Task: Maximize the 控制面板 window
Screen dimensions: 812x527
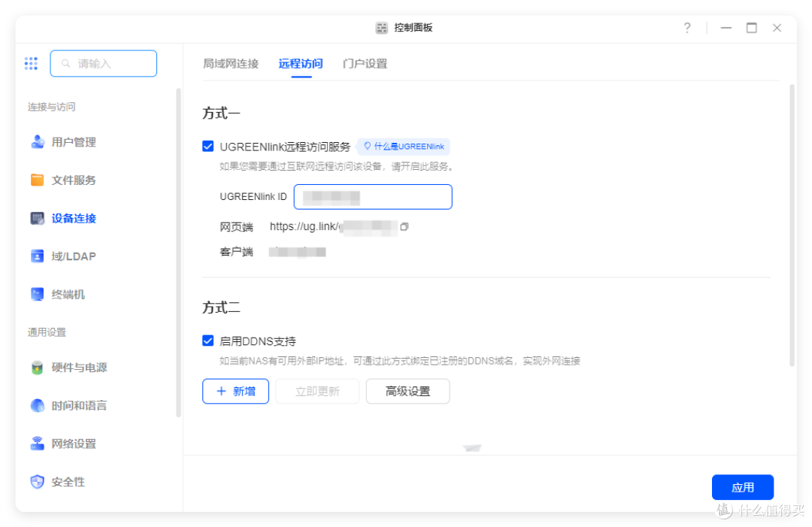Action: [751, 28]
